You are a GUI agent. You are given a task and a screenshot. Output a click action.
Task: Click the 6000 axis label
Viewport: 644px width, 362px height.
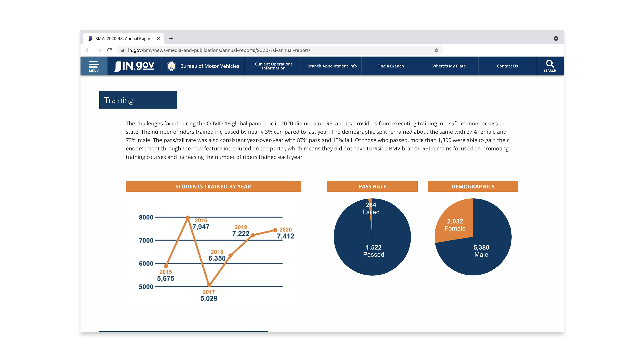[x=146, y=264]
